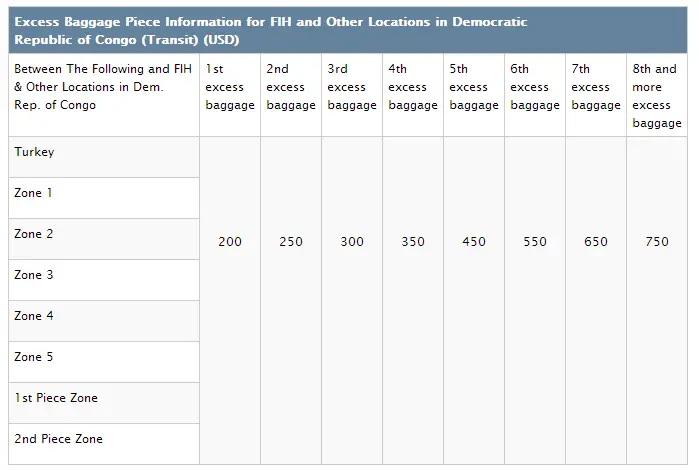This screenshot has width=699, height=470.
Task: Select the Zone 3 row label
Action: click(x=35, y=275)
